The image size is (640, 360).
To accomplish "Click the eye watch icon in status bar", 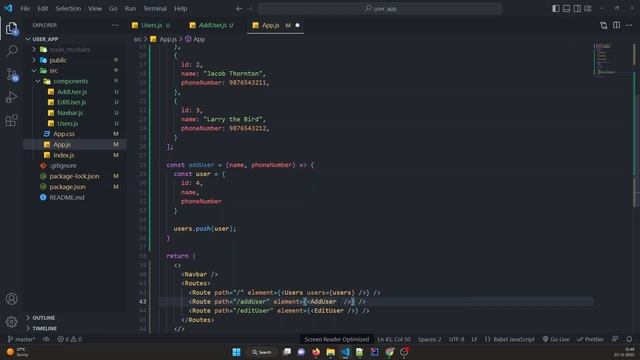I will [x=46, y=339].
